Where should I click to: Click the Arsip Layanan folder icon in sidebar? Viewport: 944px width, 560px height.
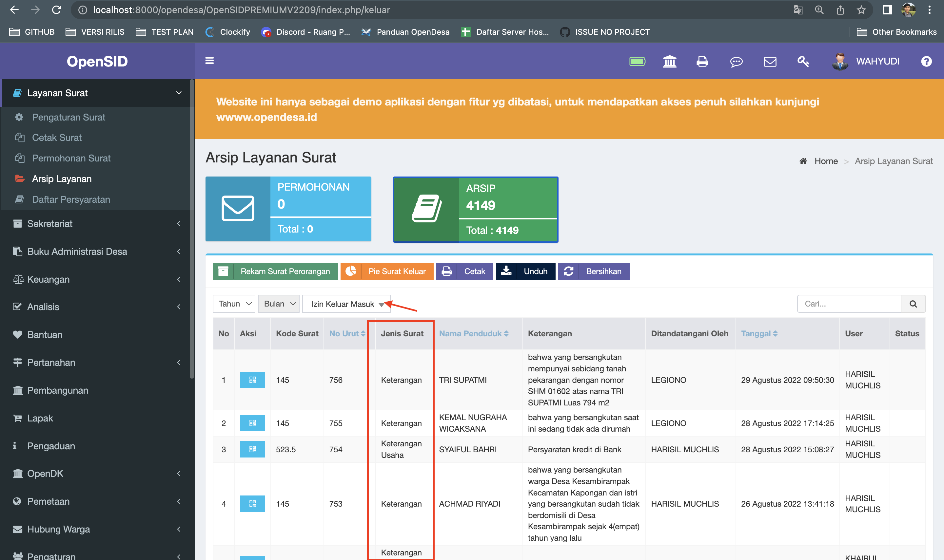click(20, 178)
